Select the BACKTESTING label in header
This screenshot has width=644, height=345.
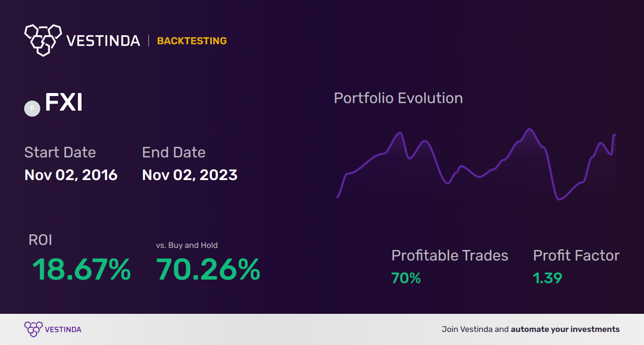tap(192, 41)
